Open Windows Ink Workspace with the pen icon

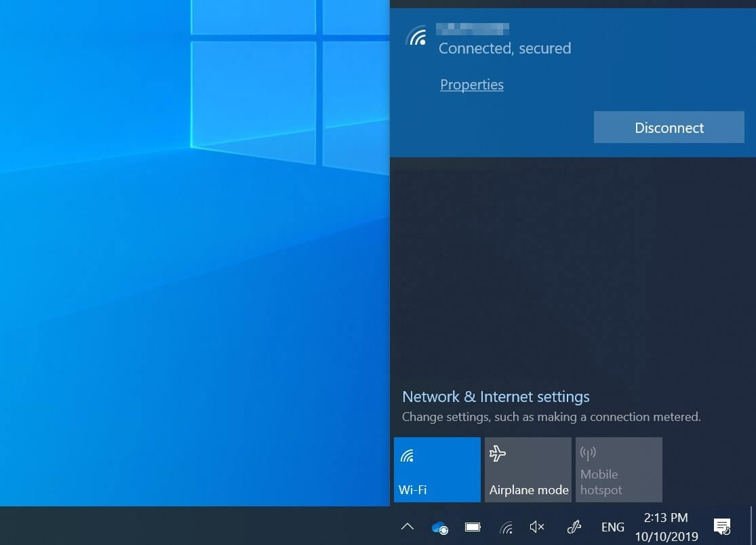click(574, 527)
